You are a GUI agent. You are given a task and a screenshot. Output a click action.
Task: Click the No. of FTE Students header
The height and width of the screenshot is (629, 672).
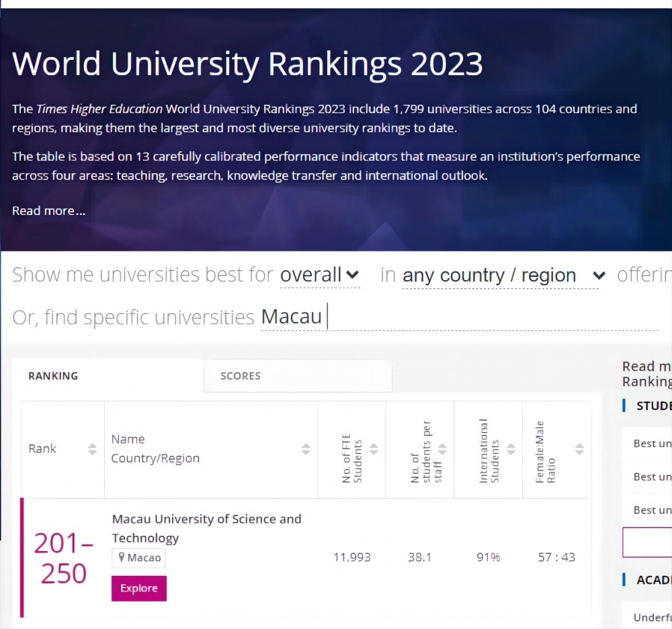(x=352, y=458)
